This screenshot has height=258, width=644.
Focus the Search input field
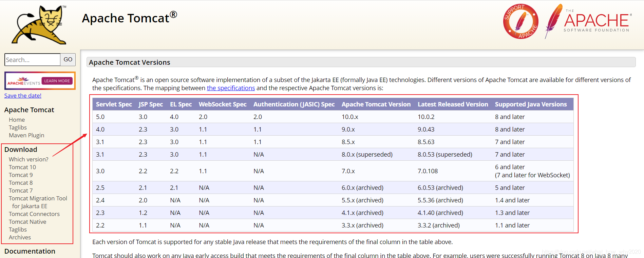[33, 60]
